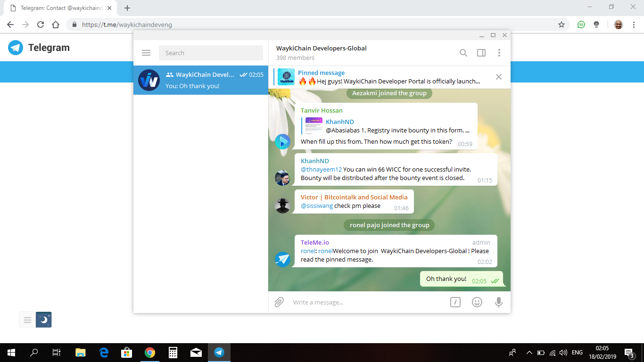Open Telegram from the Windows taskbar
The width and height of the screenshot is (644, 362).
click(x=219, y=352)
